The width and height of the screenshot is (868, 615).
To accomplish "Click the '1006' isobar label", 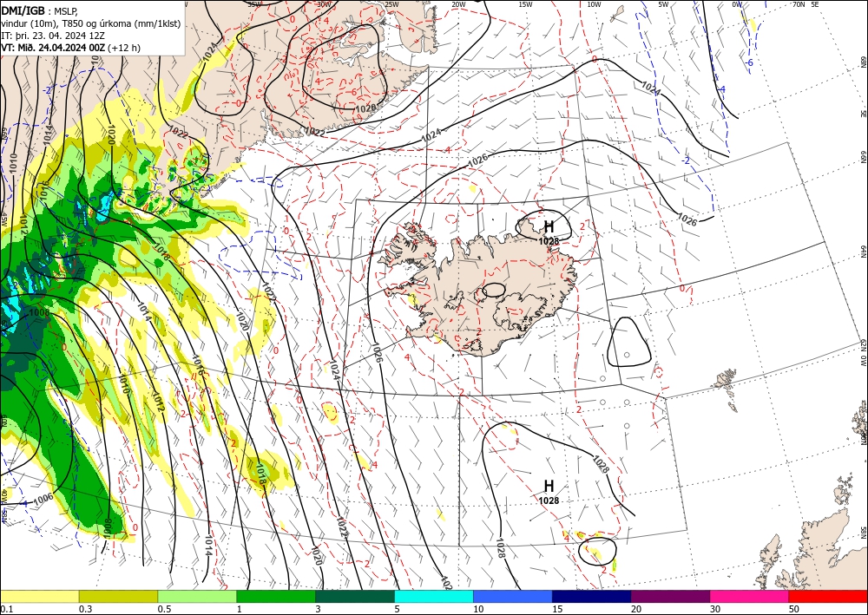I will click(x=43, y=499).
